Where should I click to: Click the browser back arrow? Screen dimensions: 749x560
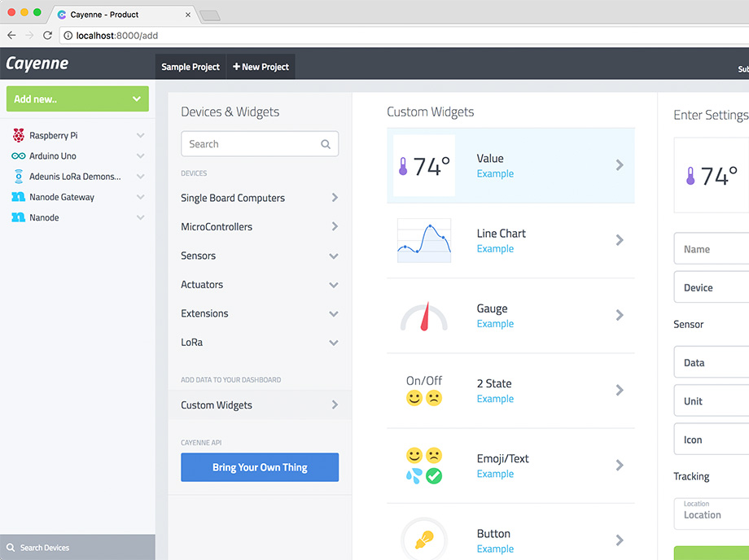tap(11, 35)
